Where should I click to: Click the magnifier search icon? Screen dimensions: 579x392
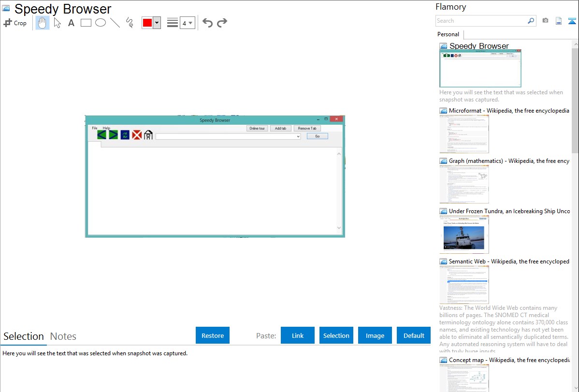coord(531,21)
